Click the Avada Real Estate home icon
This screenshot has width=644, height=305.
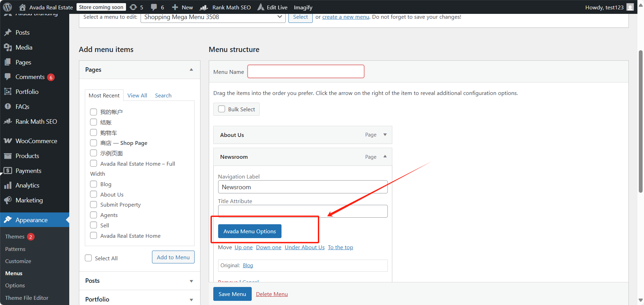pos(23,7)
